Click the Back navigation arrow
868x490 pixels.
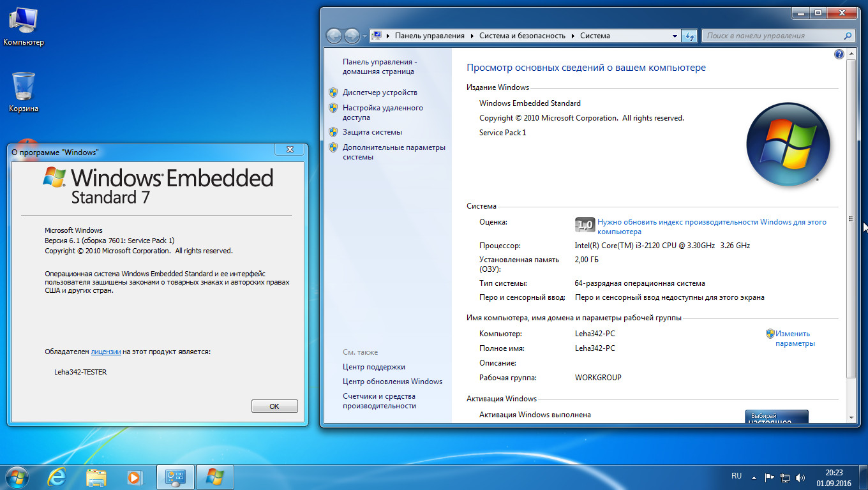pos(334,36)
